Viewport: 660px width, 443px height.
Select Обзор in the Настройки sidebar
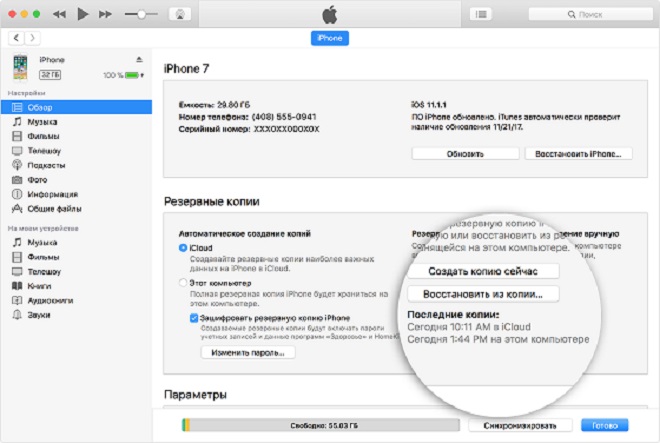76,107
